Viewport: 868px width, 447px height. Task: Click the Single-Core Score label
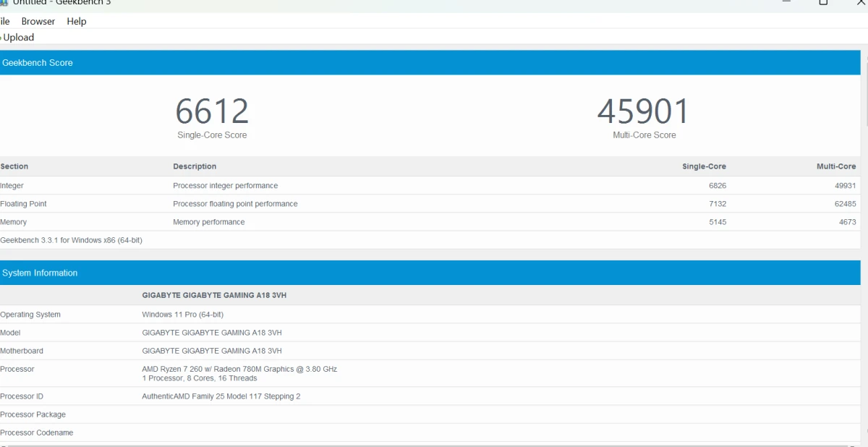click(x=212, y=135)
